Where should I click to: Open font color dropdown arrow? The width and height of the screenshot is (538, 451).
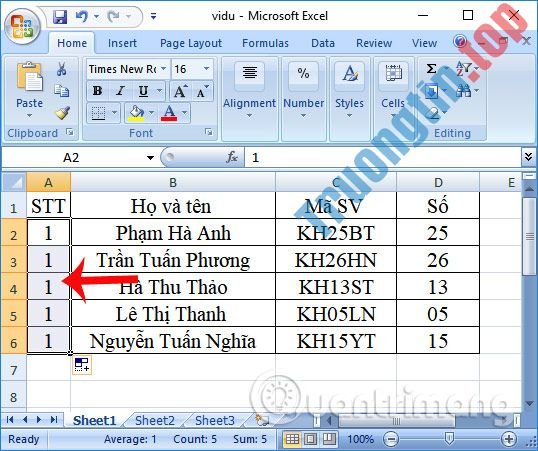point(185,113)
